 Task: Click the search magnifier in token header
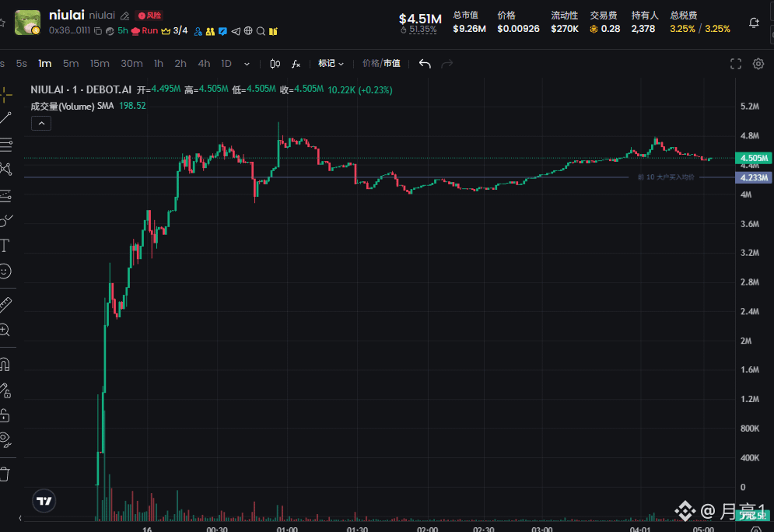(x=261, y=31)
